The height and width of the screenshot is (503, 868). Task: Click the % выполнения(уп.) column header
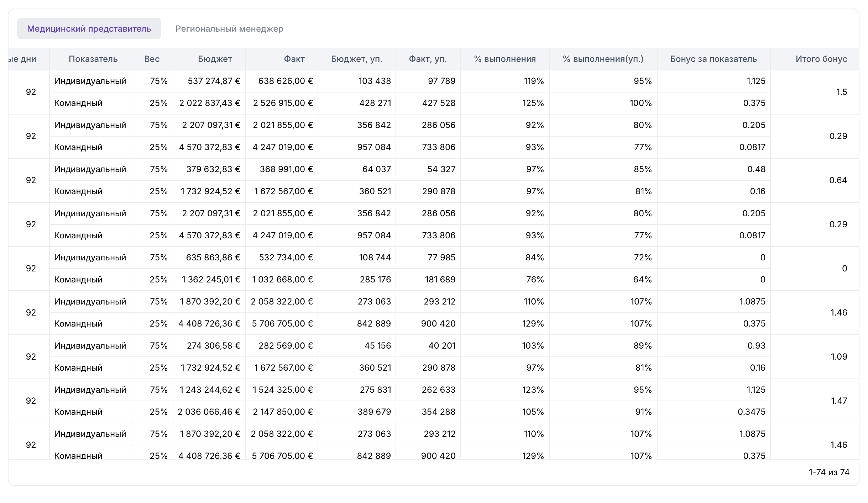[x=603, y=59]
